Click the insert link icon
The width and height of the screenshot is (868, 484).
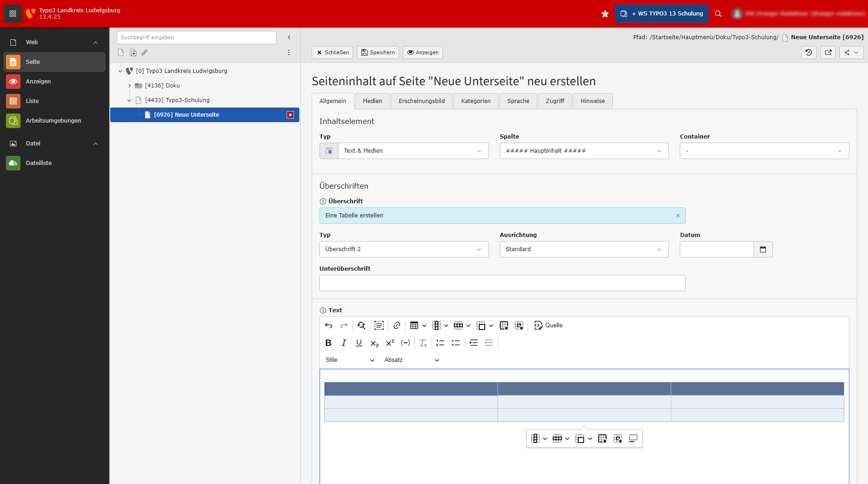coord(397,325)
